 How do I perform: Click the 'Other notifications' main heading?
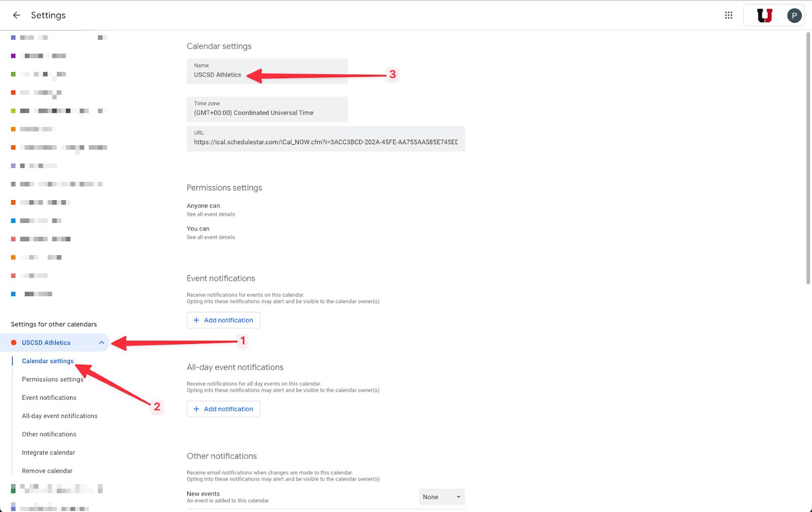(222, 456)
